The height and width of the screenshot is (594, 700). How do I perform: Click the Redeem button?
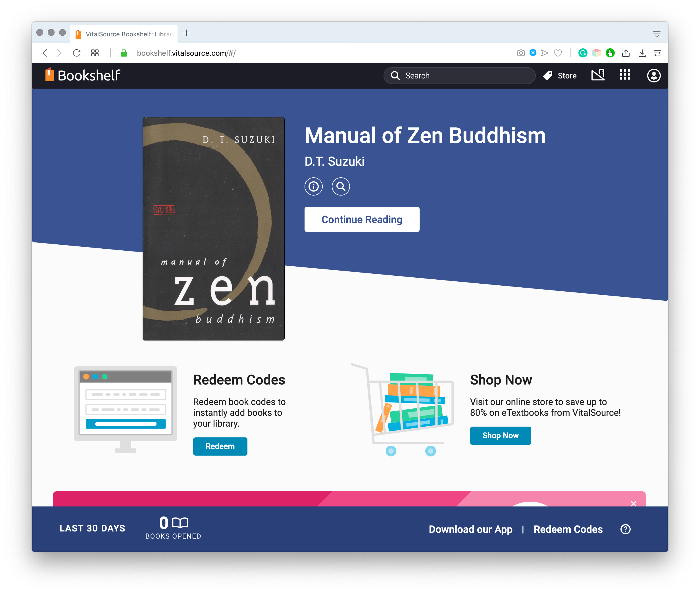click(220, 446)
